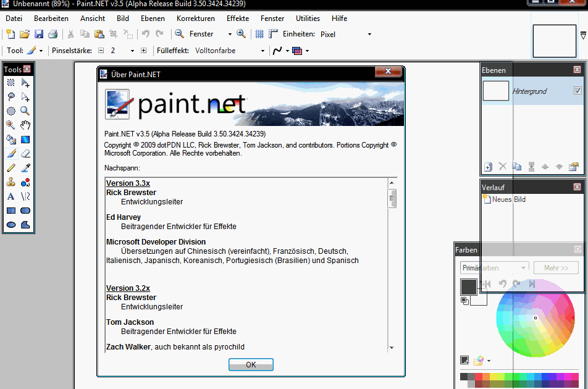Open the Korrekturen menu
Viewport: 588px width, 389px height.
(196, 19)
